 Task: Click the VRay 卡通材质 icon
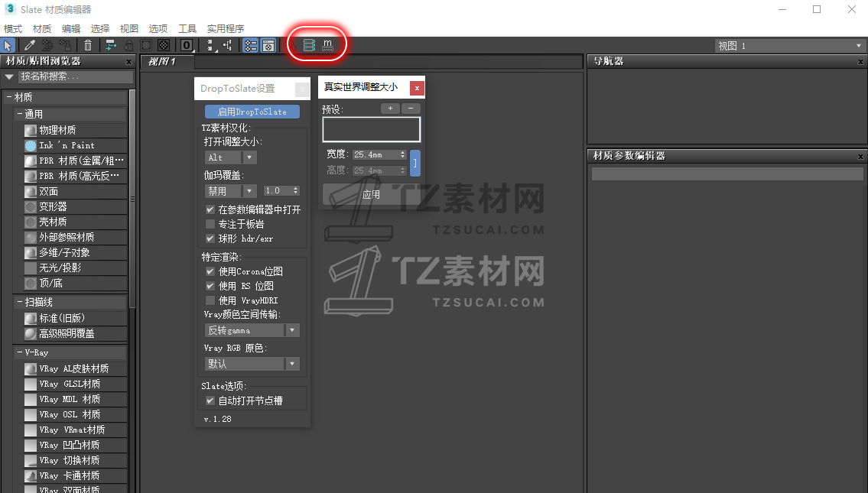point(31,476)
